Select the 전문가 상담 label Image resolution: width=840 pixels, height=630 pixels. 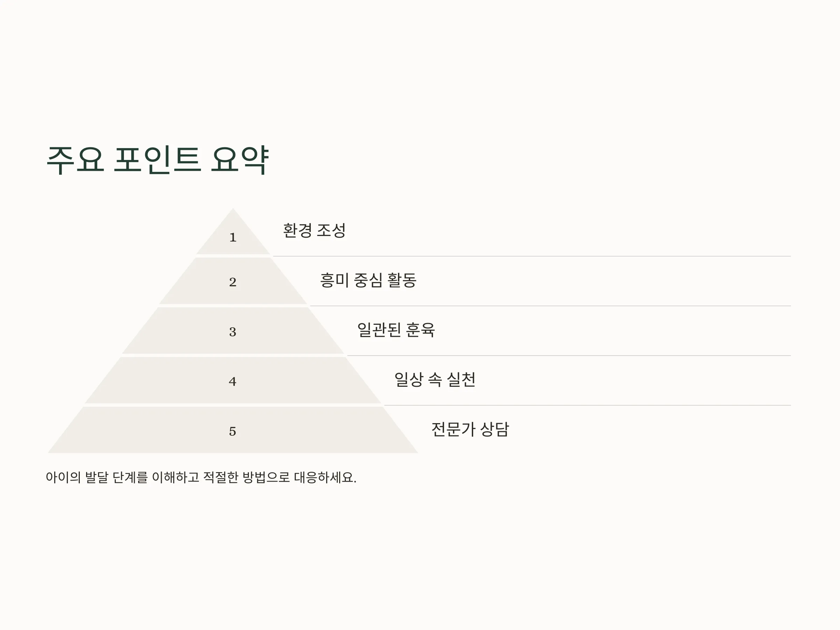click(470, 429)
